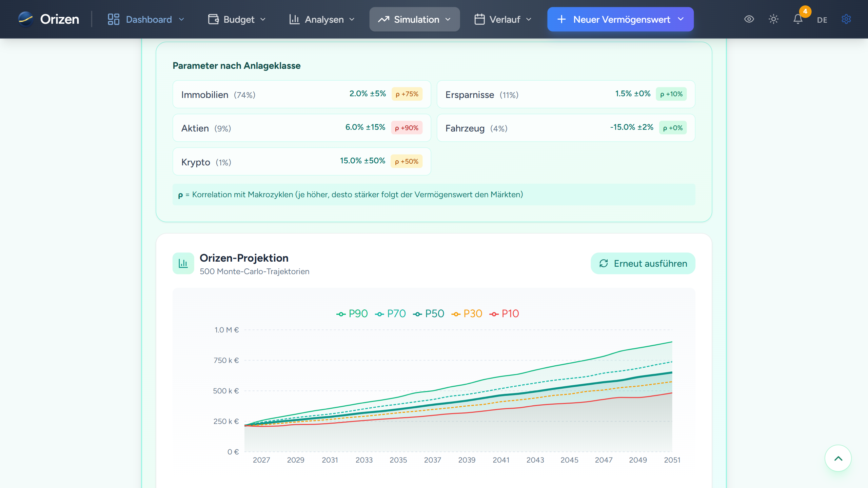
Task: Switch language via DE selector
Action: click(822, 20)
